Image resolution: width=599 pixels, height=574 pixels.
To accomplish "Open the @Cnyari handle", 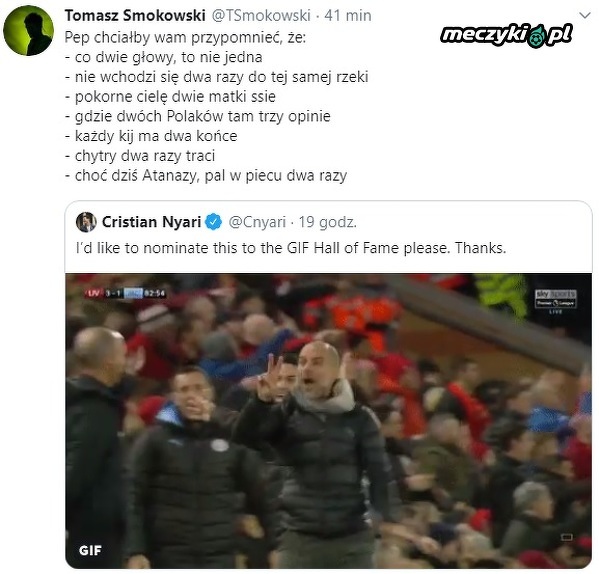I will tap(257, 222).
